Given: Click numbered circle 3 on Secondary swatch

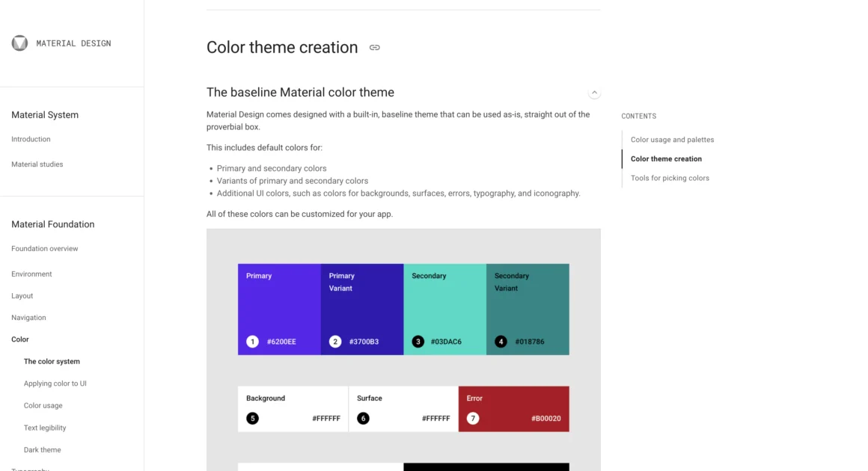Looking at the screenshot, I should coord(418,342).
